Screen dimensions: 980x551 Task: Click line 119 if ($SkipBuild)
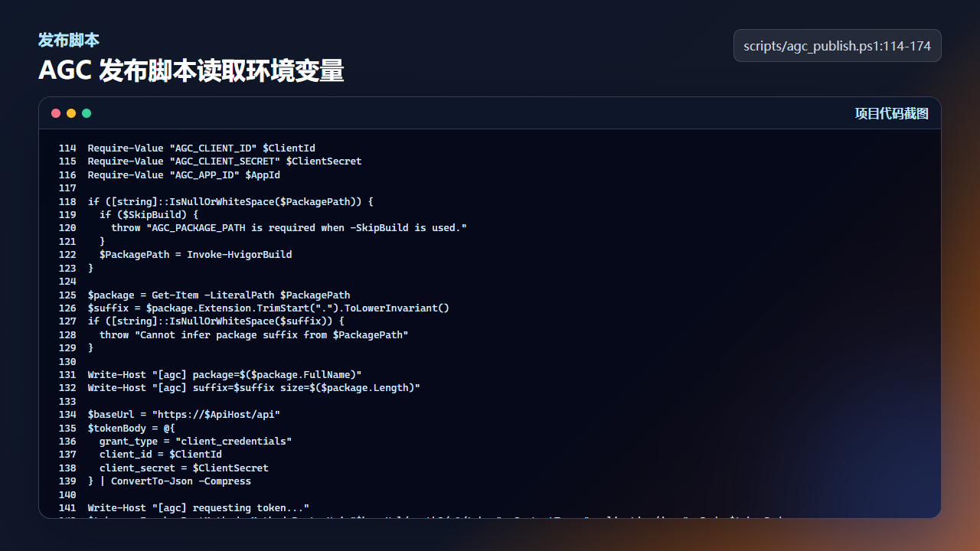(149, 215)
